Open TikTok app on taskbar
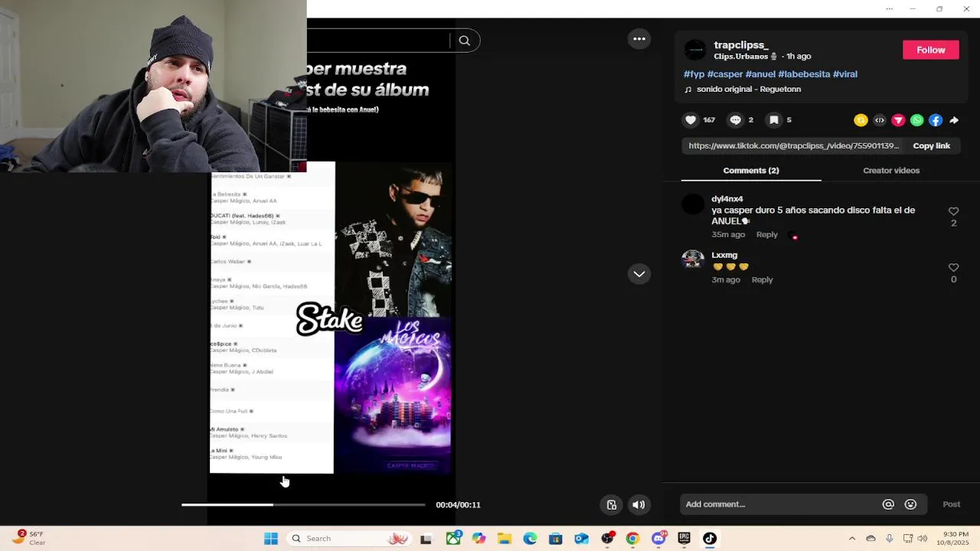Image resolution: width=980 pixels, height=551 pixels. click(710, 539)
